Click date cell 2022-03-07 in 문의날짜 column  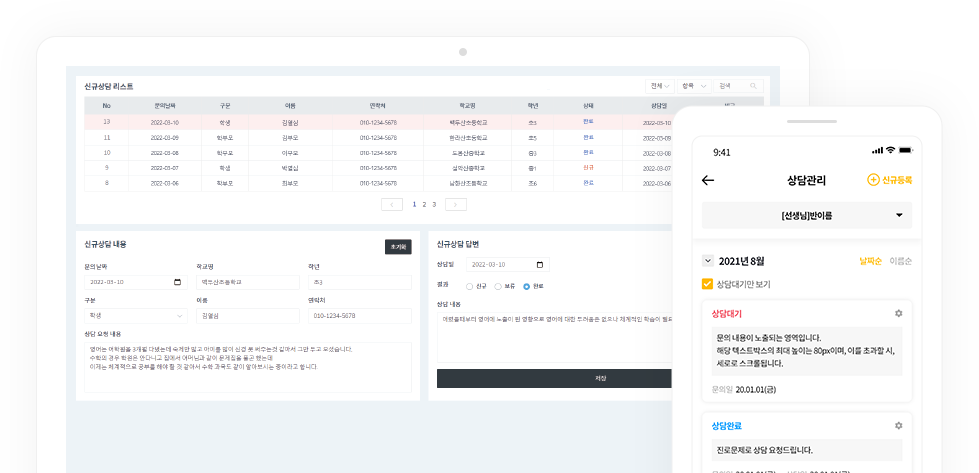pyautogui.click(x=164, y=168)
